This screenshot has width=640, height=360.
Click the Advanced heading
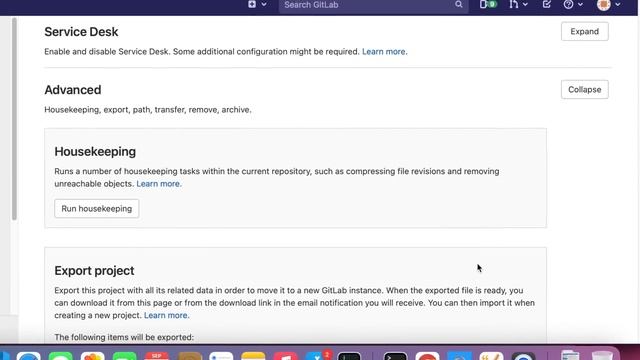coord(73,90)
